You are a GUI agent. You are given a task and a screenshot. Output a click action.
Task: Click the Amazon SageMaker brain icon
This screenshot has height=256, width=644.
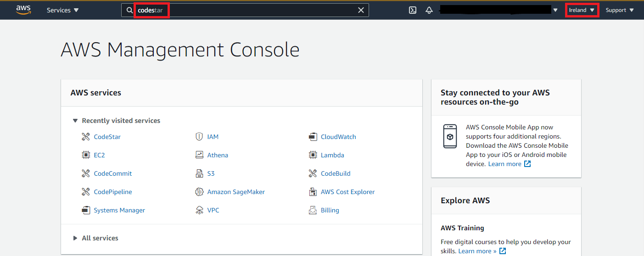point(199,192)
